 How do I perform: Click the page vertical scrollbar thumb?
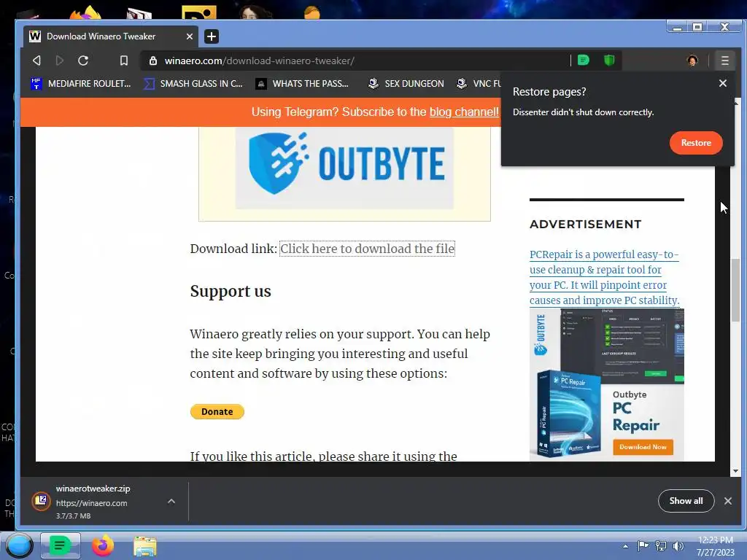(x=735, y=290)
